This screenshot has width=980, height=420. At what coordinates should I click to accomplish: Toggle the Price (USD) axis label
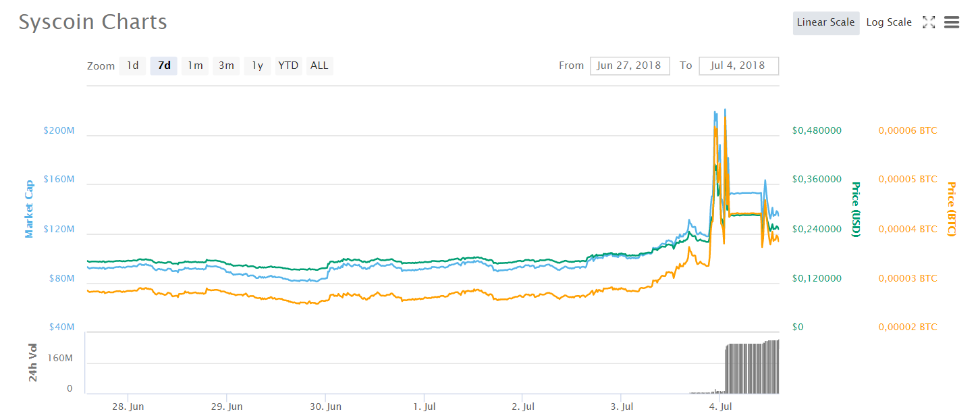pos(856,209)
